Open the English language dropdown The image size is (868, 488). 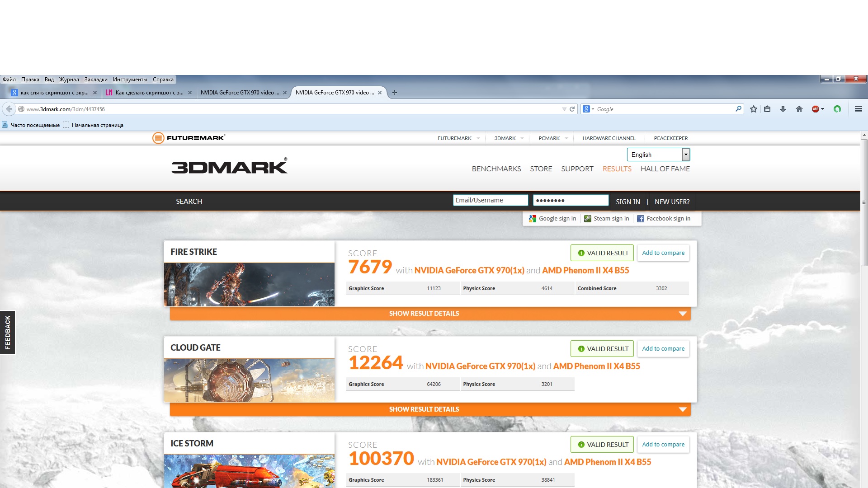tap(658, 155)
